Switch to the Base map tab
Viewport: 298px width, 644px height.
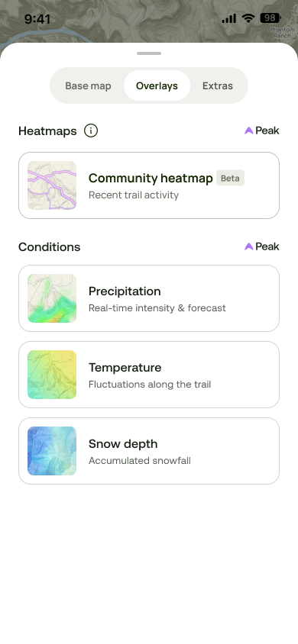pos(88,85)
